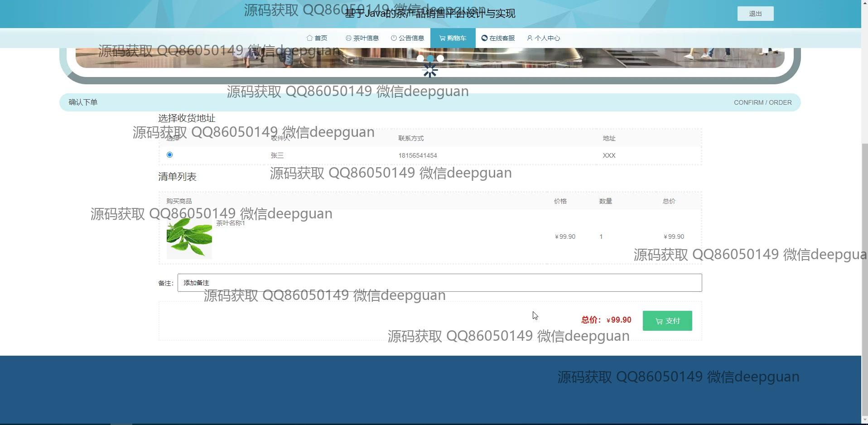This screenshot has height=425, width=868.
Task: Click the vertical page scrollbar thumb
Action: (864, 281)
